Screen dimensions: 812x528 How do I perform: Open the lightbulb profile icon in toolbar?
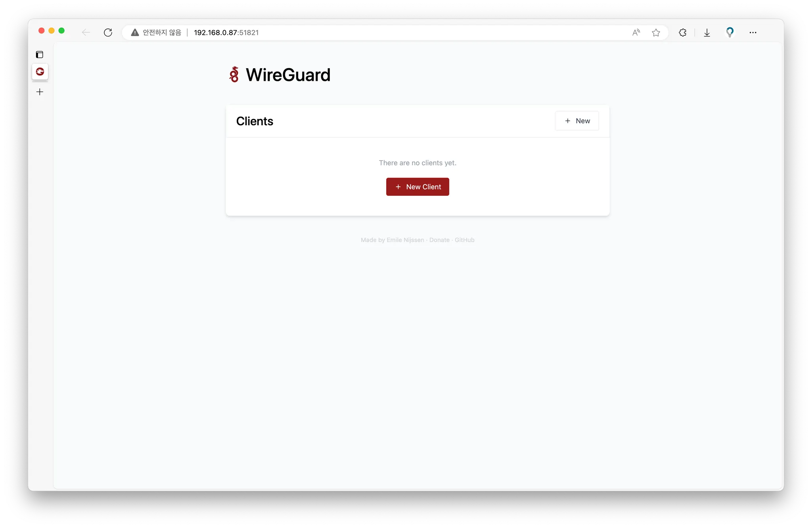point(730,32)
